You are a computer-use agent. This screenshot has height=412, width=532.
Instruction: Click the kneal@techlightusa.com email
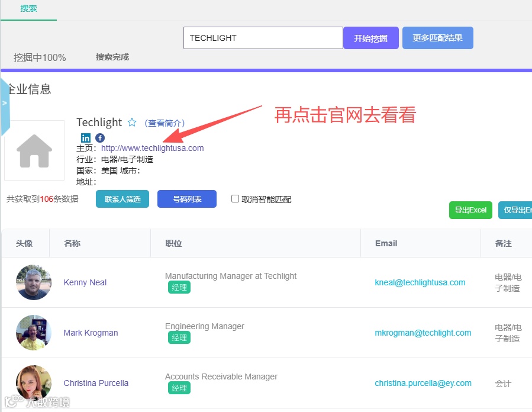pos(420,282)
